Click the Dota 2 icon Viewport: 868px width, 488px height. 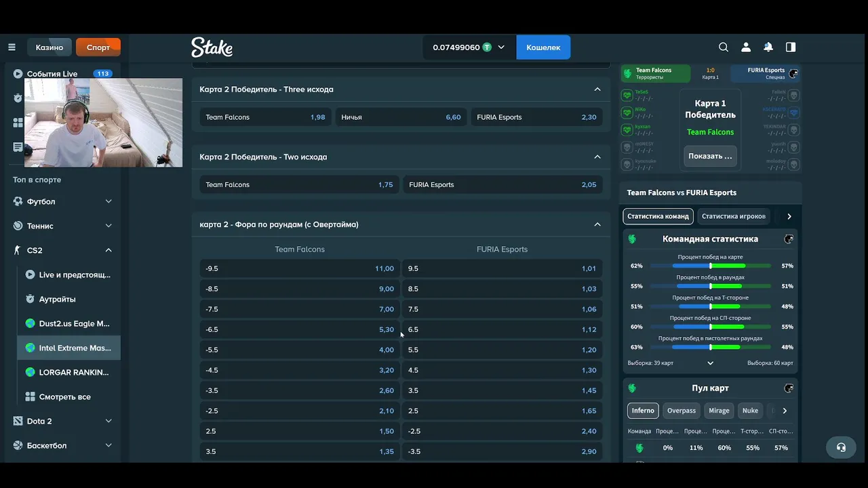pos(18,421)
